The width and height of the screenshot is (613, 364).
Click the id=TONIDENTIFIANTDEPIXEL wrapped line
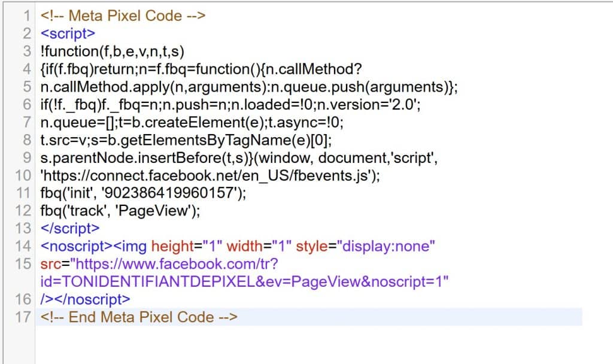coord(244,281)
